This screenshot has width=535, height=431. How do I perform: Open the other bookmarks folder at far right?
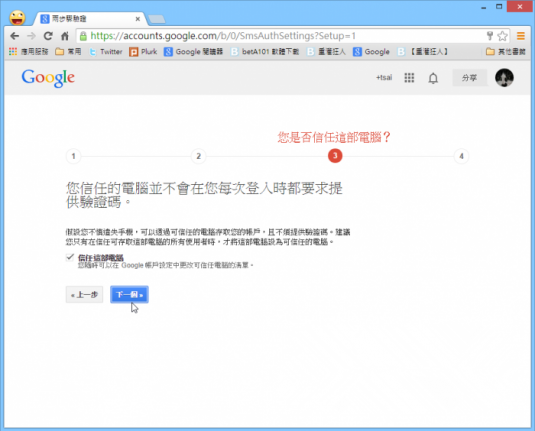(x=506, y=52)
